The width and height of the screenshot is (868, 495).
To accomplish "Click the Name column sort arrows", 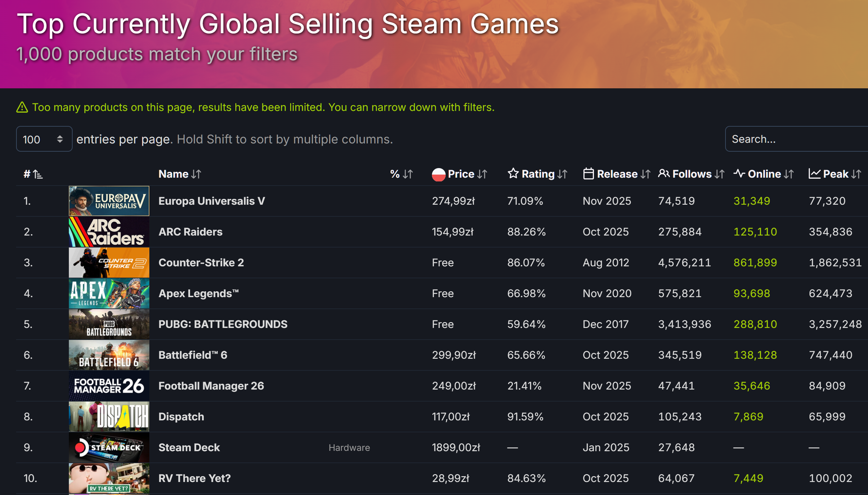I will tap(196, 174).
